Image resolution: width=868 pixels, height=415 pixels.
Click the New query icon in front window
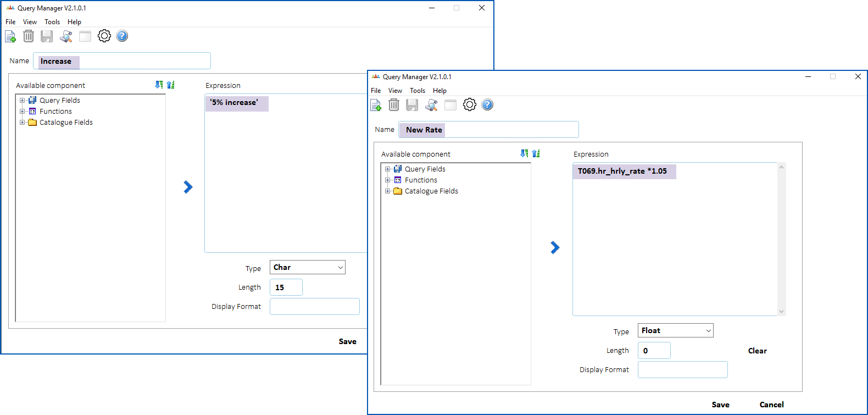[x=376, y=105]
